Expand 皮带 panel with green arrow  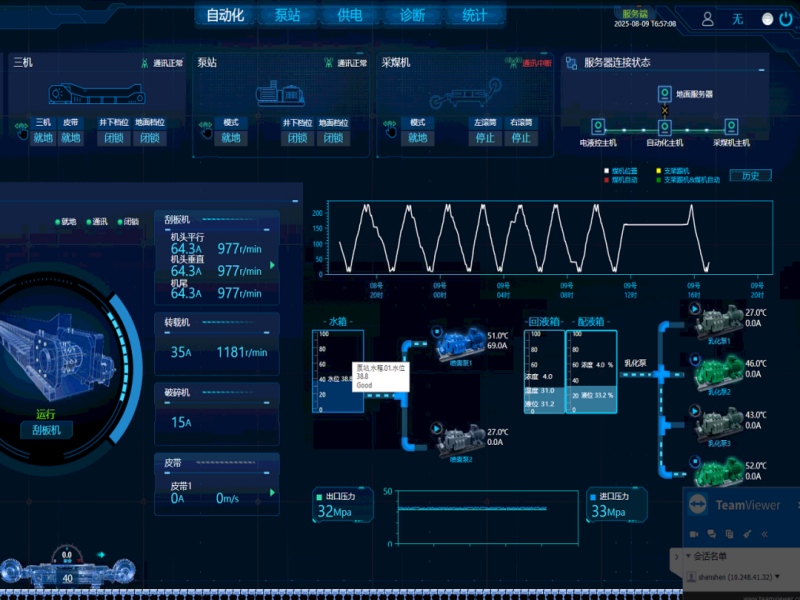click(x=273, y=492)
